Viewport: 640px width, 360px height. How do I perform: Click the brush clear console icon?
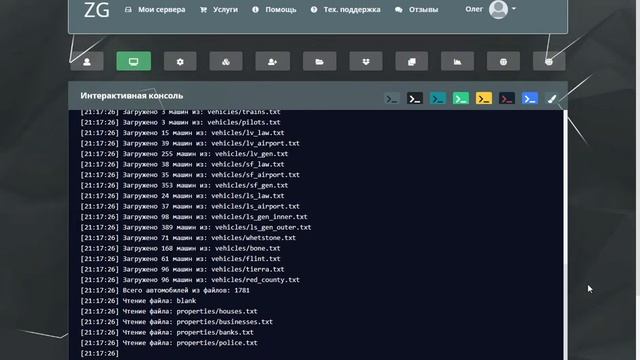point(552,99)
